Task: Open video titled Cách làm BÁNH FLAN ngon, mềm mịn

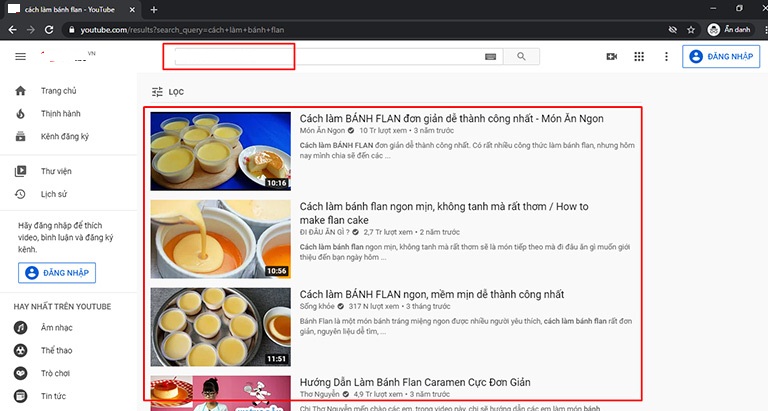Action: 432,294
